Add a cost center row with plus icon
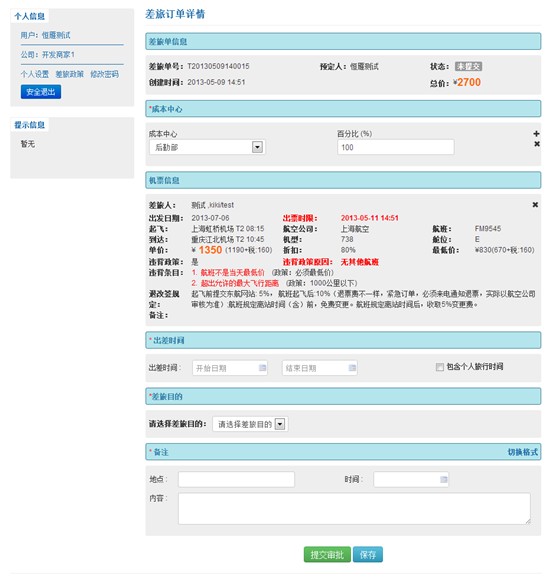 point(536,133)
